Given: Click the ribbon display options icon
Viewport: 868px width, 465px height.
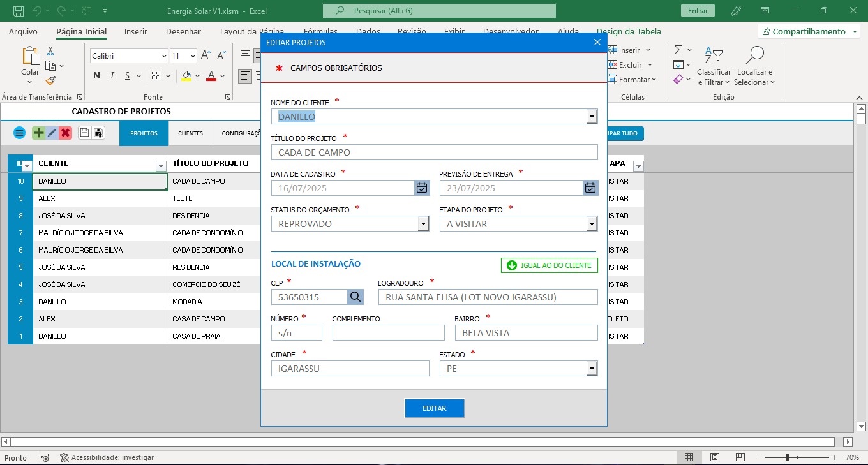Looking at the screenshot, I should 765,10.
